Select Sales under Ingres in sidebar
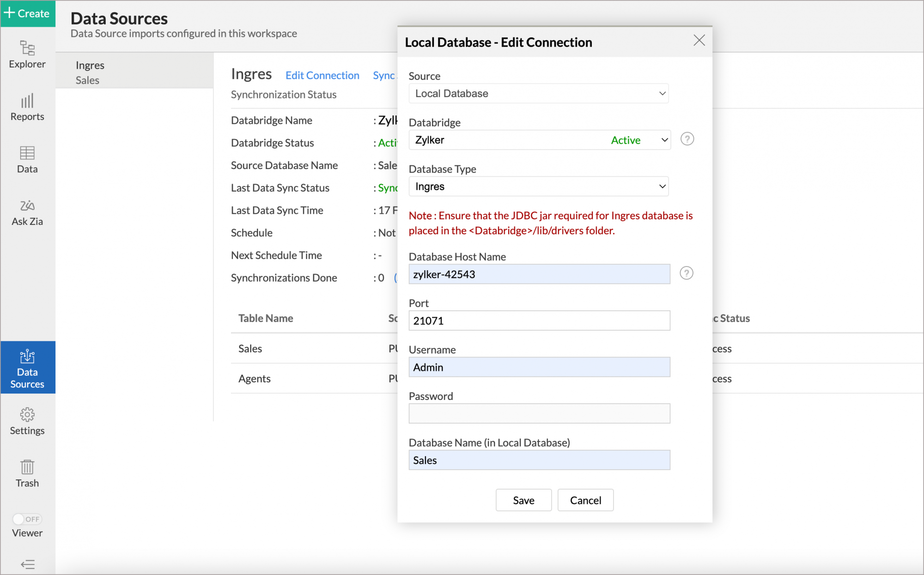924x575 pixels. tap(87, 80)
